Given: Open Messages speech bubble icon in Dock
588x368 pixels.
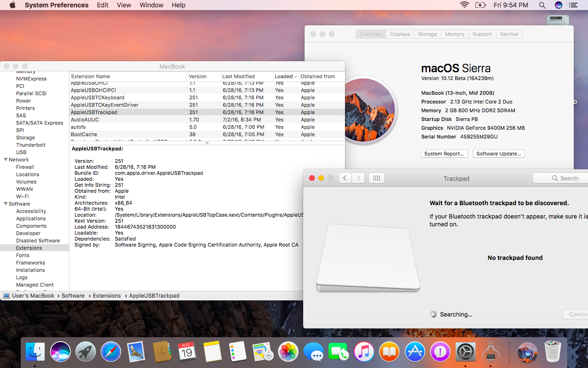Looking at the screenshot, I should [314, 352].
